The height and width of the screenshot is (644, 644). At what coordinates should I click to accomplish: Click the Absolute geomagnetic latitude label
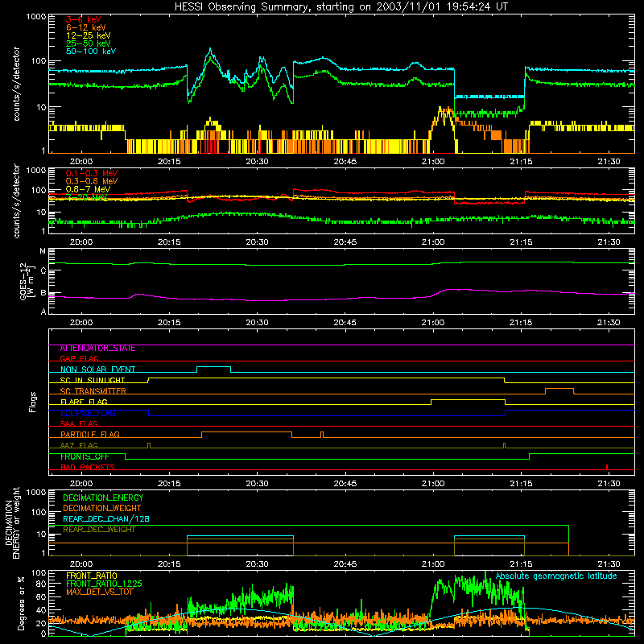click(x=556, y=576)
